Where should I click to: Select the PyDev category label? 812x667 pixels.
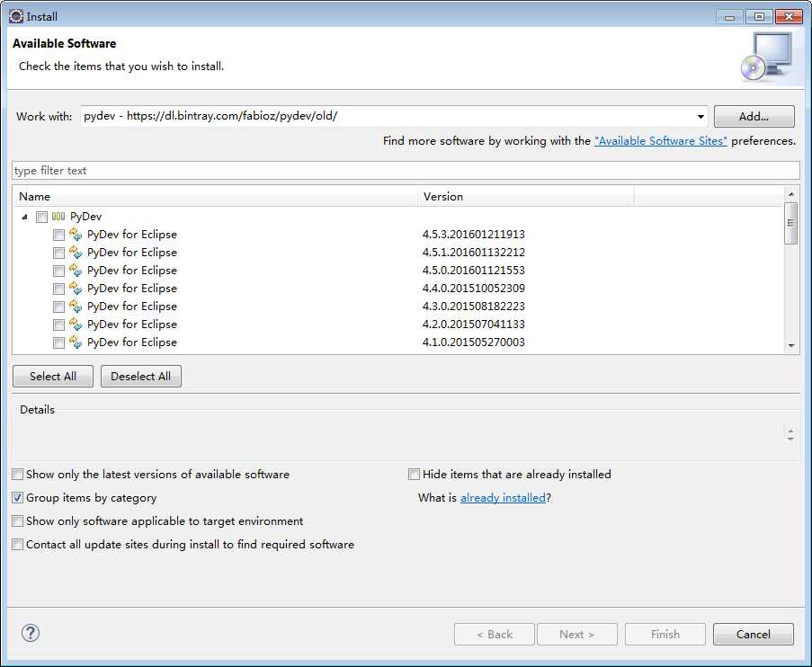tap(86, 217)
